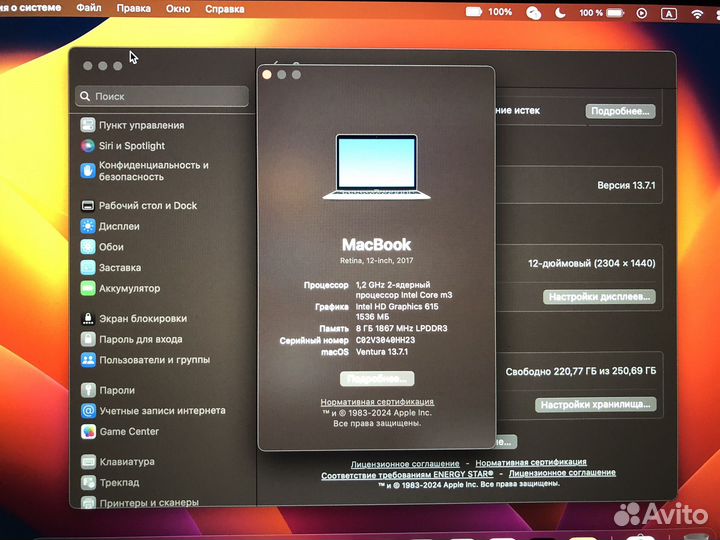Open Пользователи и группы icon
720x540 pixels.
click(x=88, y=360)
